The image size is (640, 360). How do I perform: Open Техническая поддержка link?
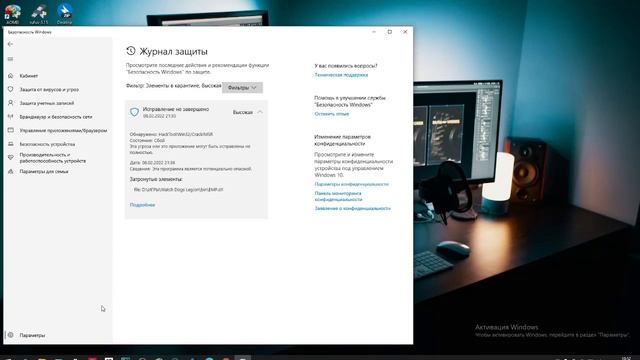pos(341,75)
